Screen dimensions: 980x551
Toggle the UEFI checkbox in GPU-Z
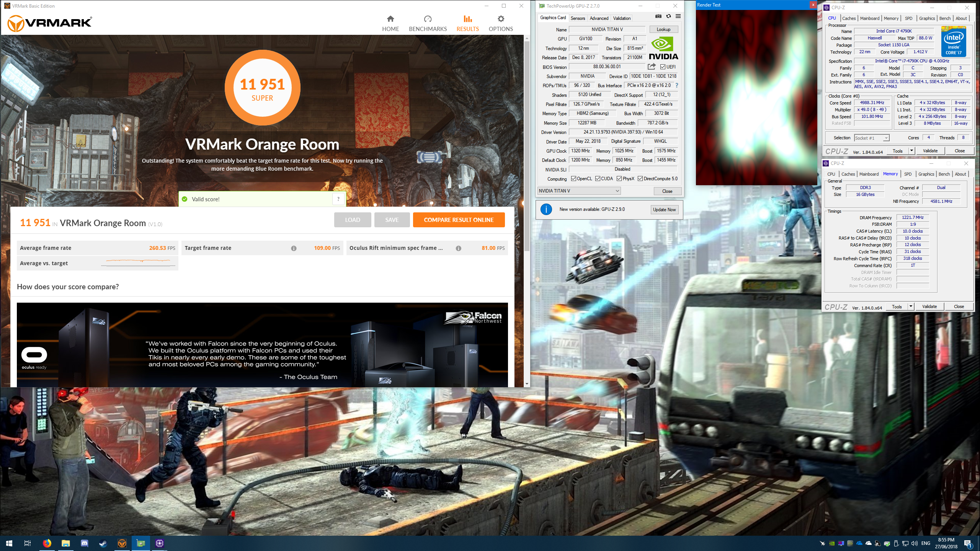[x=663, y=67]
